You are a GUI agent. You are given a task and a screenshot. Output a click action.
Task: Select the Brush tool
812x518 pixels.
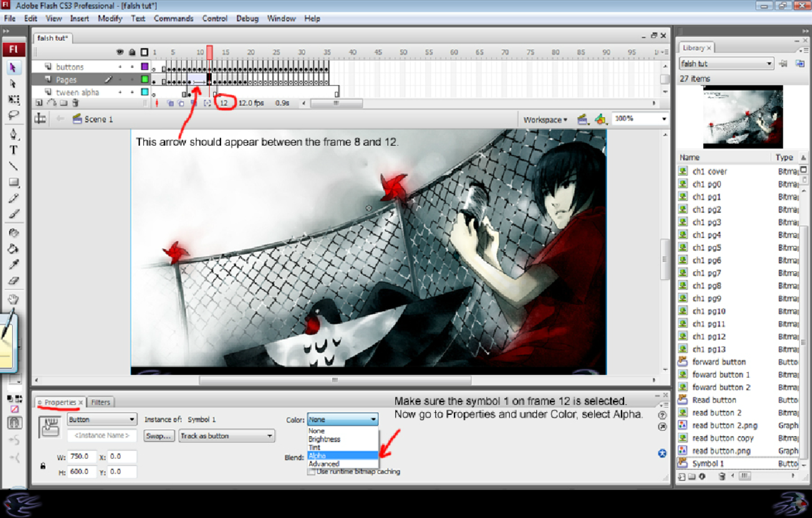(13, 214)
